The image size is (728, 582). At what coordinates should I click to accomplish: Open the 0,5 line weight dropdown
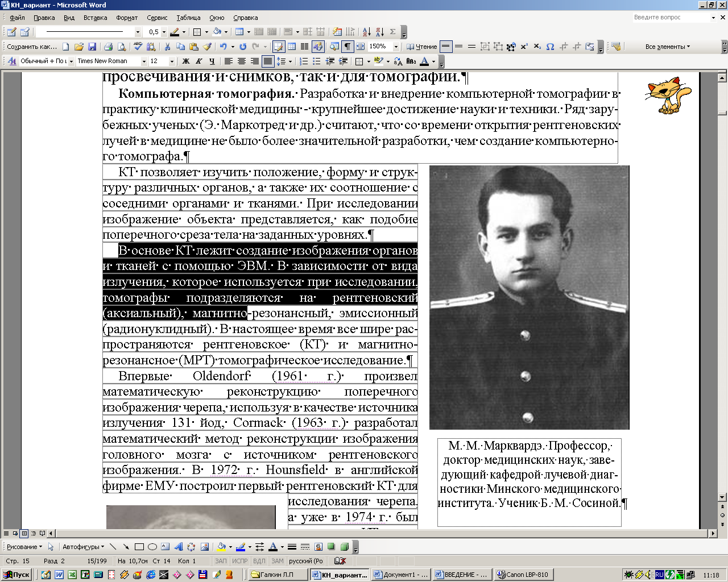click(x=164, y=32)
